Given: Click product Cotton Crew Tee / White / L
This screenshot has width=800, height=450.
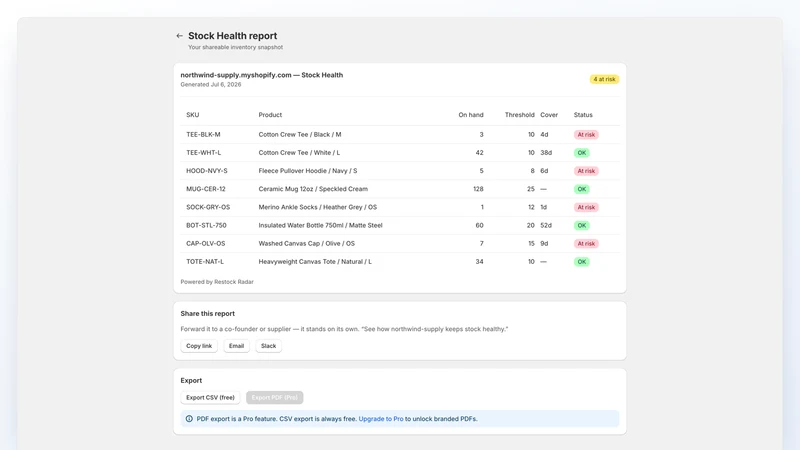Looking at the screenshot, I should coord(299,153).
